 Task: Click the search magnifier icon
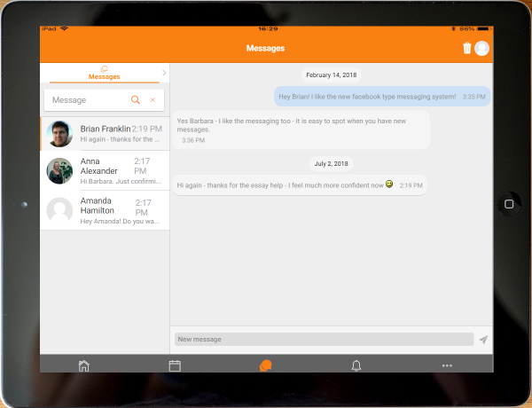(x=136, y=100)
